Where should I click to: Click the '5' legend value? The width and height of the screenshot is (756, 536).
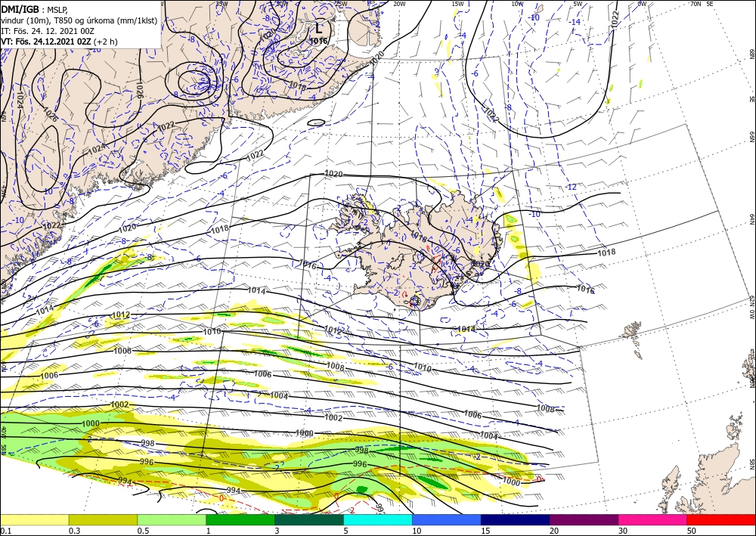point(346,531)
